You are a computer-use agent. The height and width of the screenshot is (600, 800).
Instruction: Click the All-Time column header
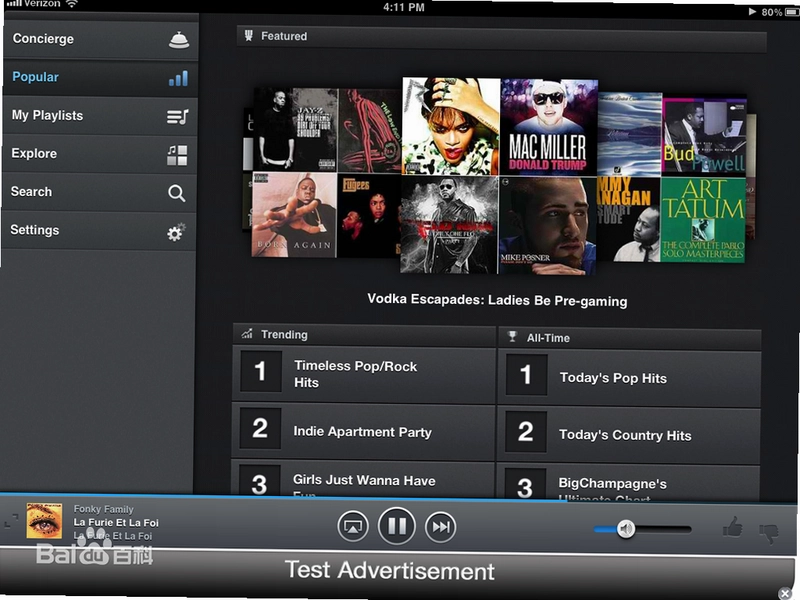[630, 338]
